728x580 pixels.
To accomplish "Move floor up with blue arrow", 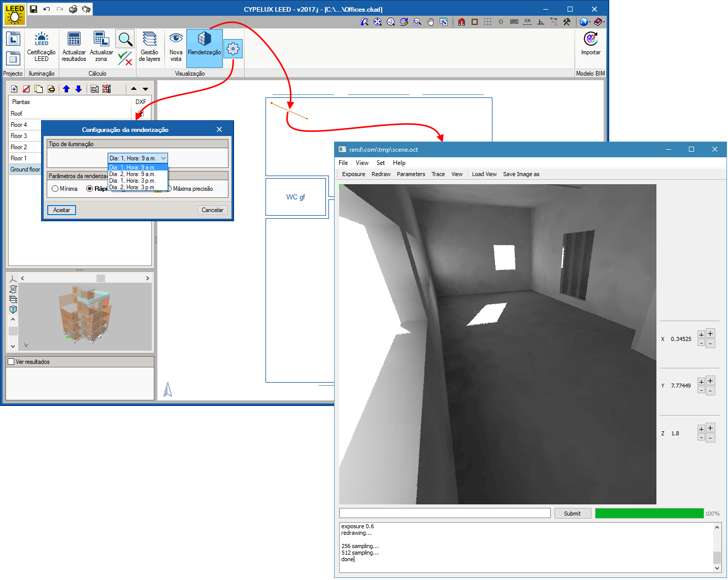I will [66, 89].
